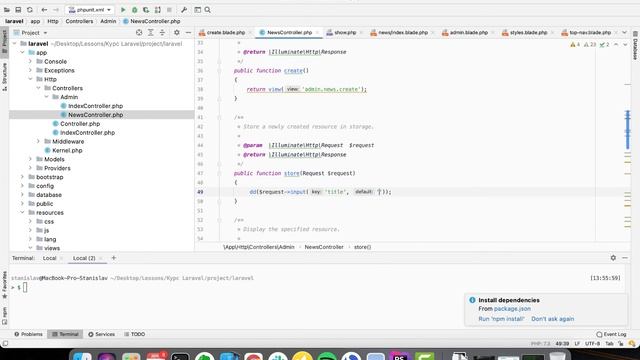This screenshot has width=640, height=360.
Task: Run the configuration with green play
Action: click(x=123, y=10)
